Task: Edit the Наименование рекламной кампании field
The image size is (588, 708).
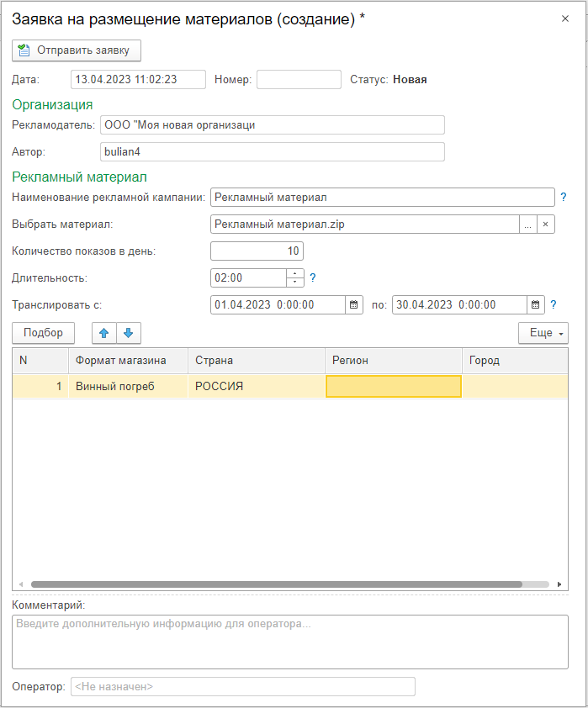Action: coord(383,198)
